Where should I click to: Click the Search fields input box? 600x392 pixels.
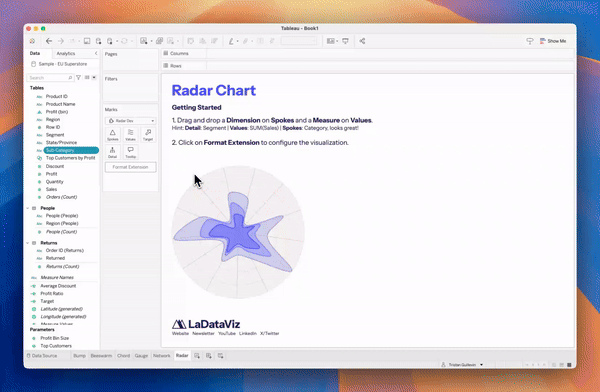point(50,78)
